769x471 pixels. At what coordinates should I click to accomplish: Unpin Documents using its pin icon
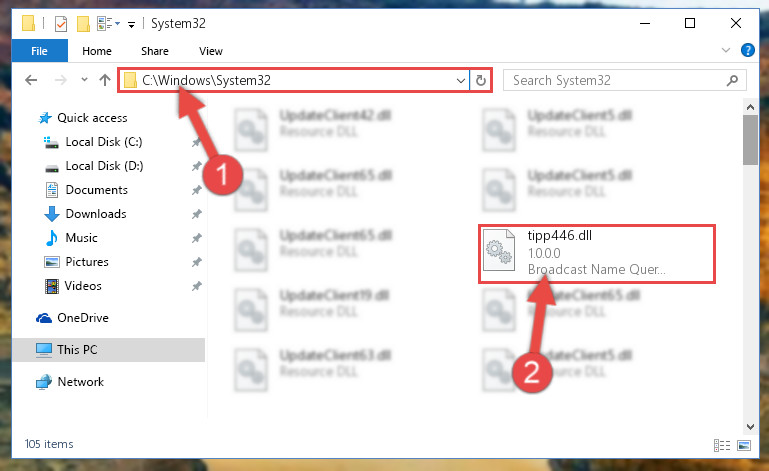196,190
